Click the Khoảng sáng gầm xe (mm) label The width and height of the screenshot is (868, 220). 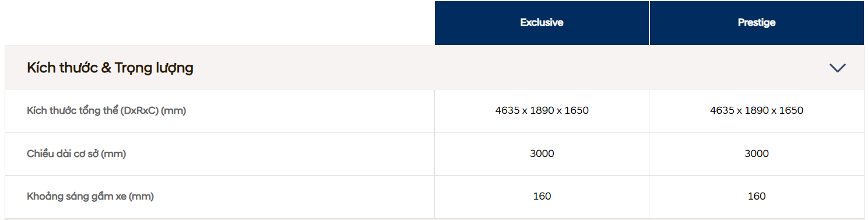point(90,197)
